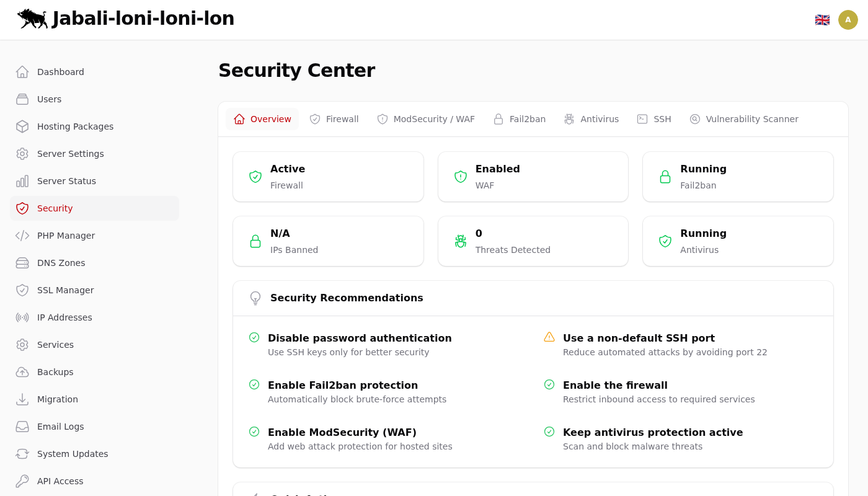Open the Email Logs sidebar link
This screenshot has height=496, width=868.
pos(60,427)
